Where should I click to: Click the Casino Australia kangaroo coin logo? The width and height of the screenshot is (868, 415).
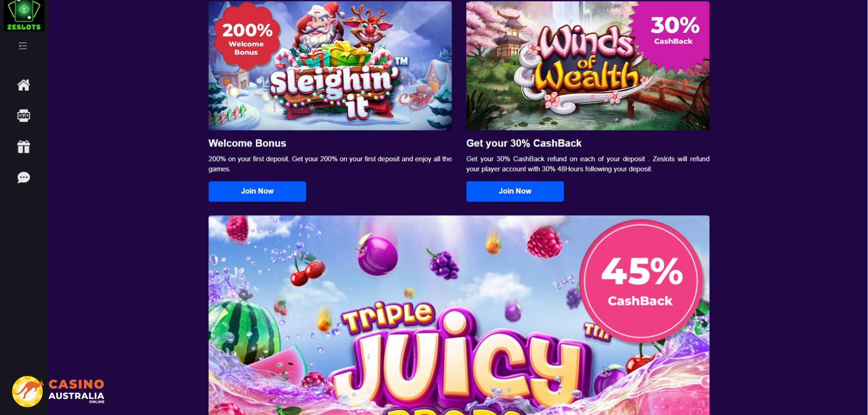click(x=27, y=392)
